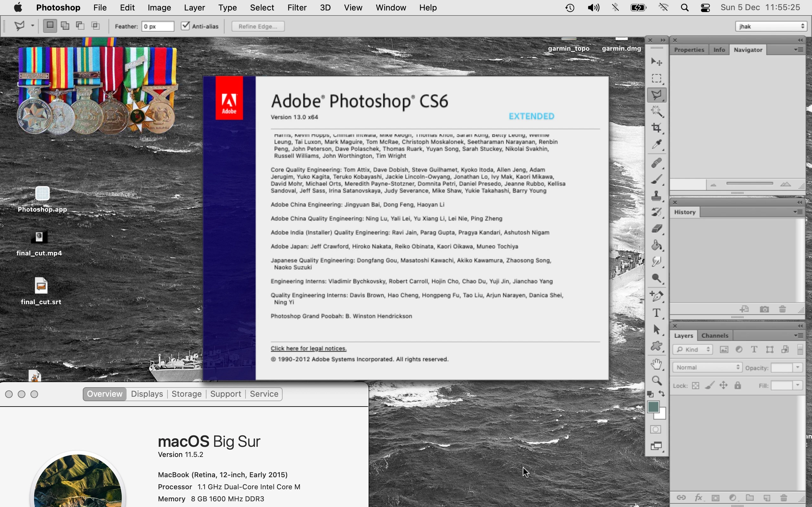Click the Feather input field
812x507 pixels.
tap(158, 27)
